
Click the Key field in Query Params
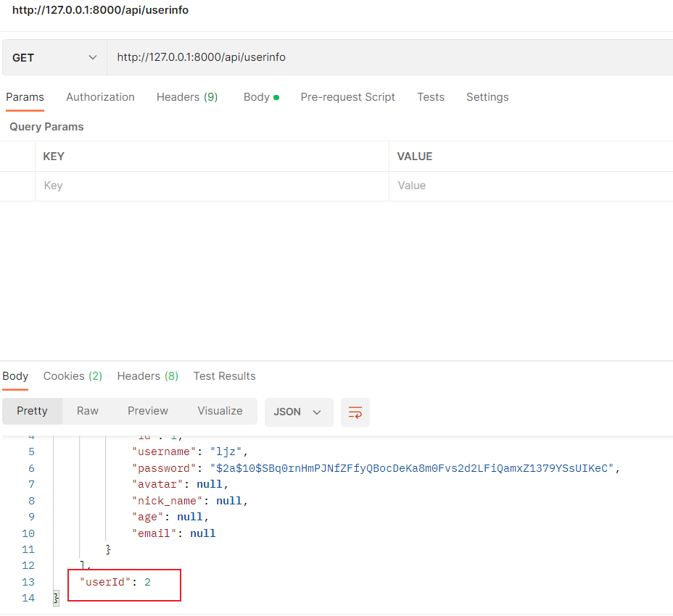pyautogui.click(x=212, y=186)
